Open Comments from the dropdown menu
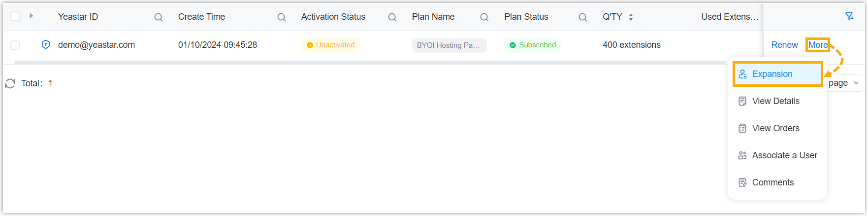The image size is (868, 216). [x=772, y=182]
